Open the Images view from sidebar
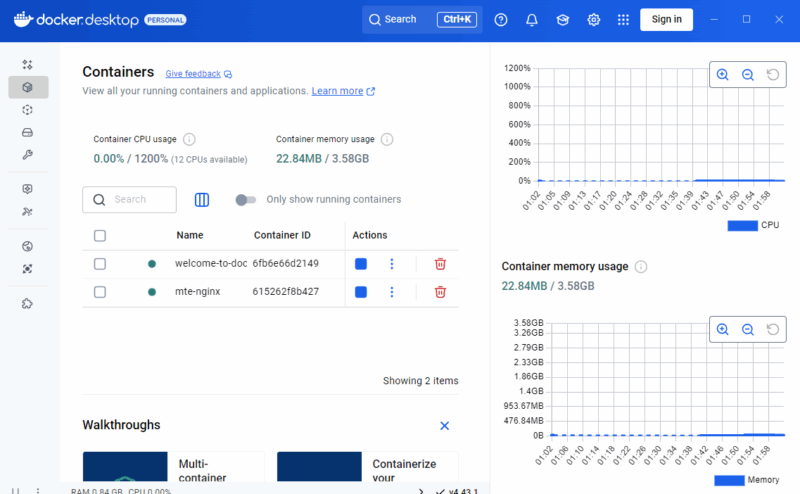This screenshot has height=494, width=800. click(28, 110)
